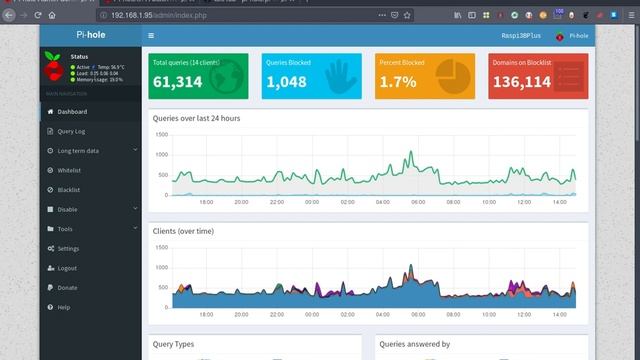
Task: Open the Help page
Action: [x=91, y=307]
